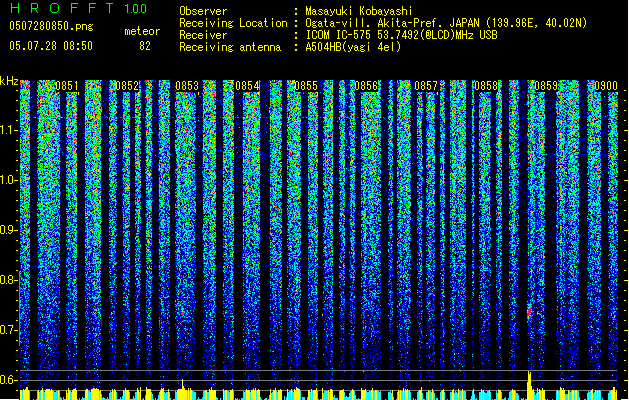Click the date stamp 05.07.28 08:50
This screenshot has height=400, width=629.
[51, 46]
